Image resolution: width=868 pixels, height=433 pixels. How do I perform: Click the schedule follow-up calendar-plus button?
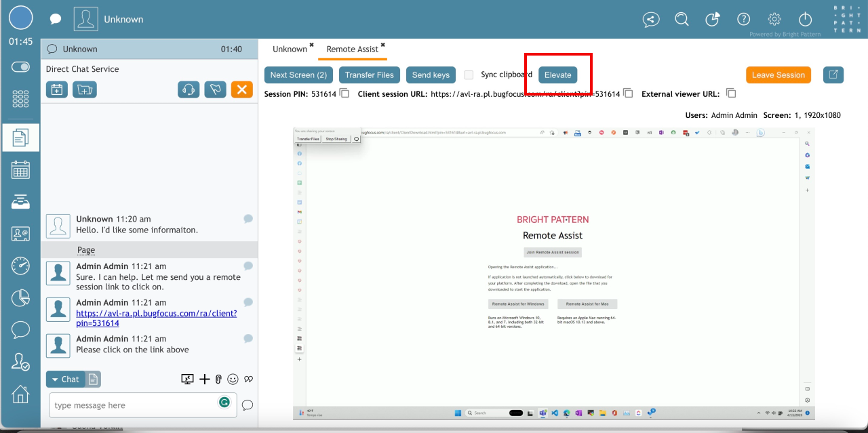(x=57, y=89)
